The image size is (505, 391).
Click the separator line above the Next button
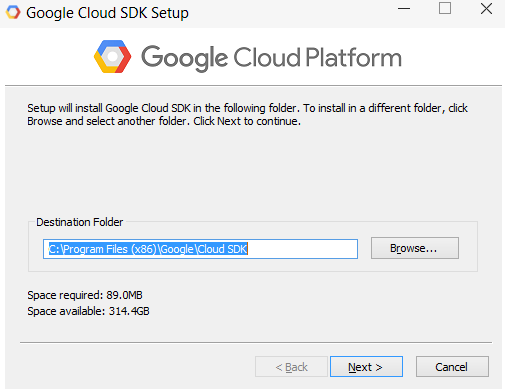256,342
